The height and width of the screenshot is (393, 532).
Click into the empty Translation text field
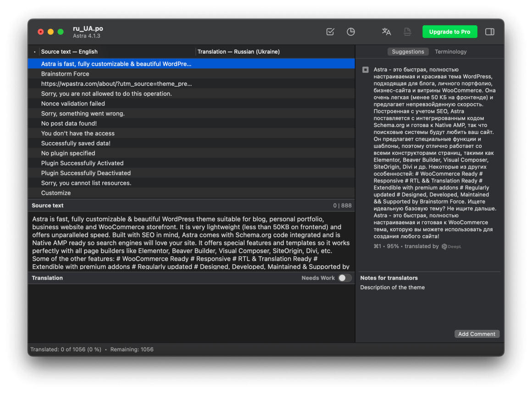[x=191, y=313]
